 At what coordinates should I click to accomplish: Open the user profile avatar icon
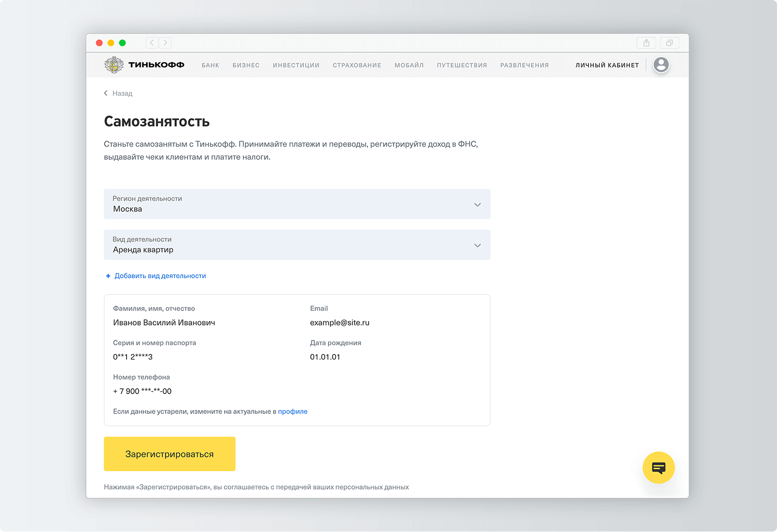coord(661,65)
